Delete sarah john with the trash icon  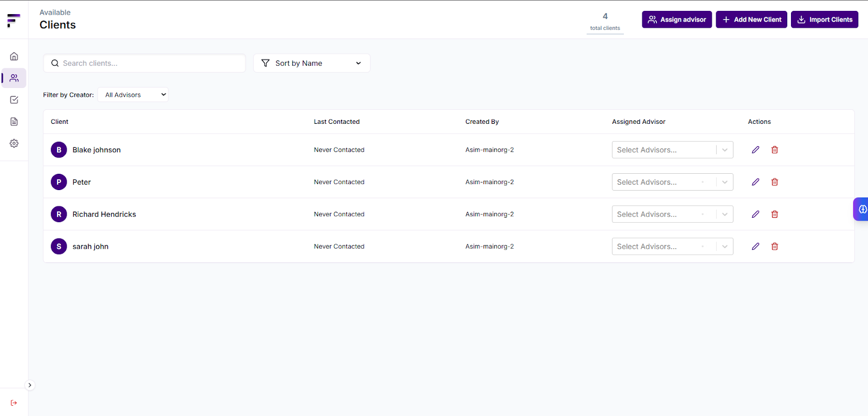[775, 247]
